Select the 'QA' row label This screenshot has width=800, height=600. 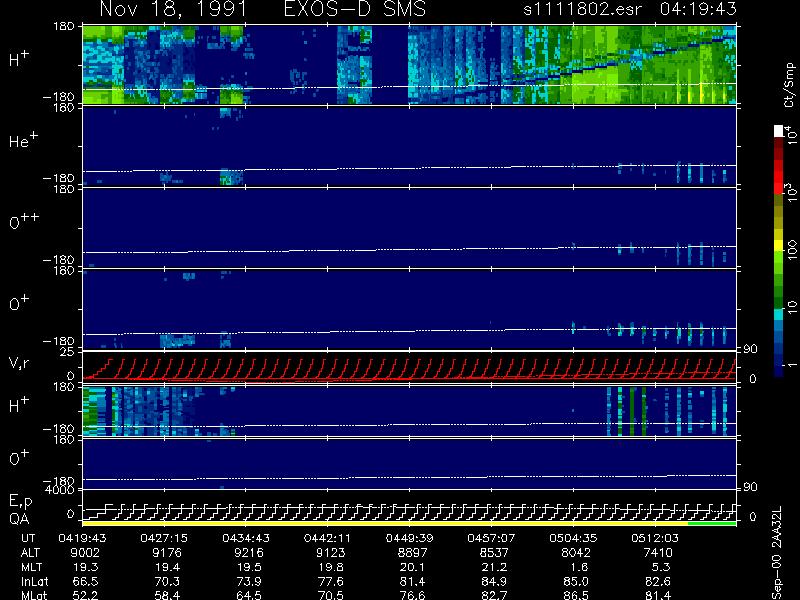coord(18,519)
